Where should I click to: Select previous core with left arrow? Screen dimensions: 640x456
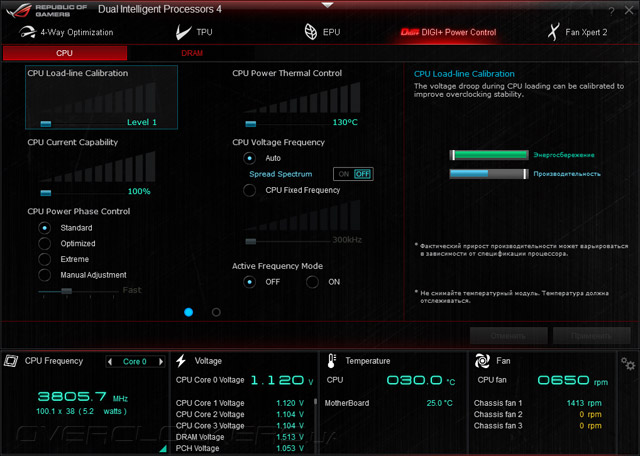[x=110, y=362]
